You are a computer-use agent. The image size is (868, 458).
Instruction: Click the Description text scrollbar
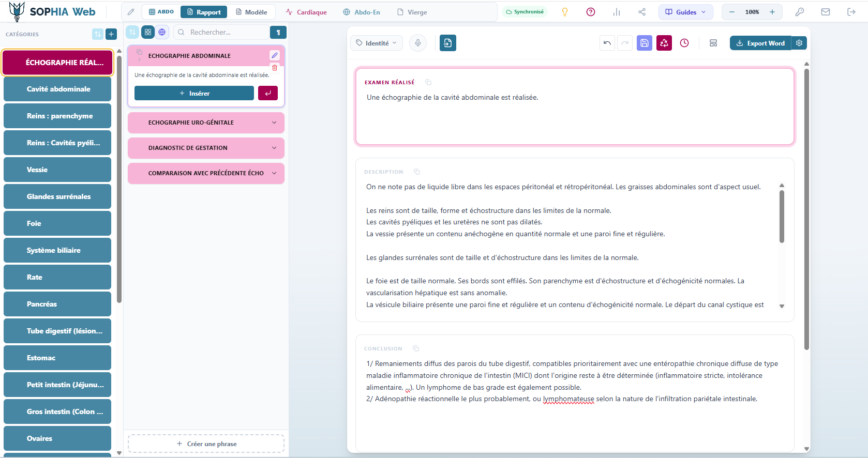click(782, 217)
